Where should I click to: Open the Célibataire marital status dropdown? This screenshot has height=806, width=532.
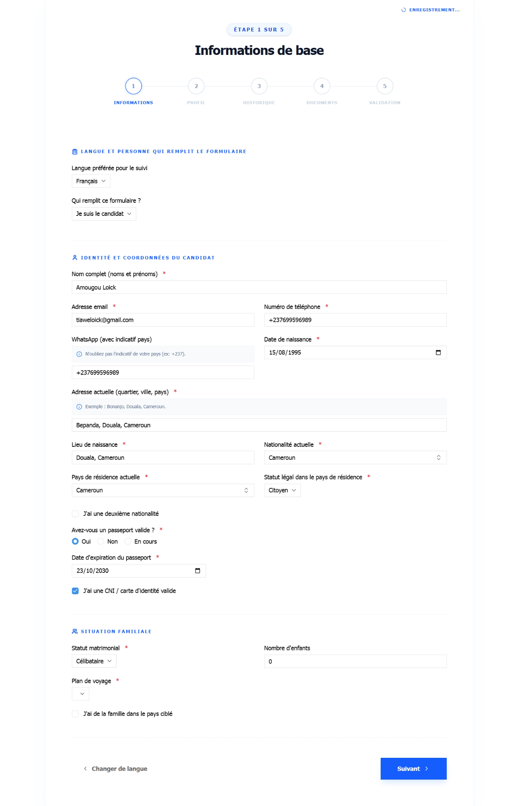(x=94, y=661)
